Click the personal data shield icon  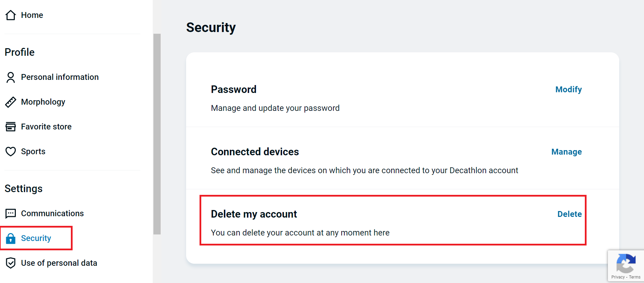(x=11, y=263)
